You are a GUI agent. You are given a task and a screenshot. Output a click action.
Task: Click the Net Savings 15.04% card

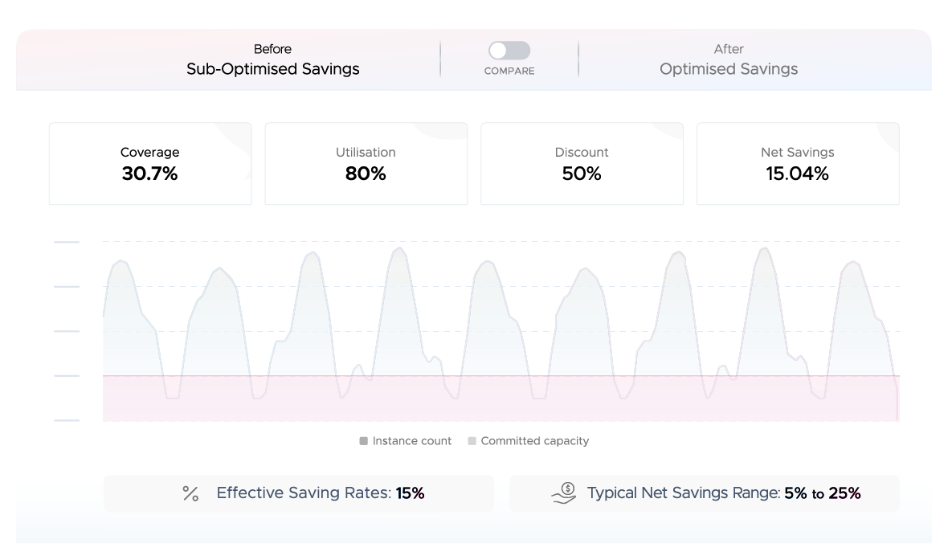[798, 164]
